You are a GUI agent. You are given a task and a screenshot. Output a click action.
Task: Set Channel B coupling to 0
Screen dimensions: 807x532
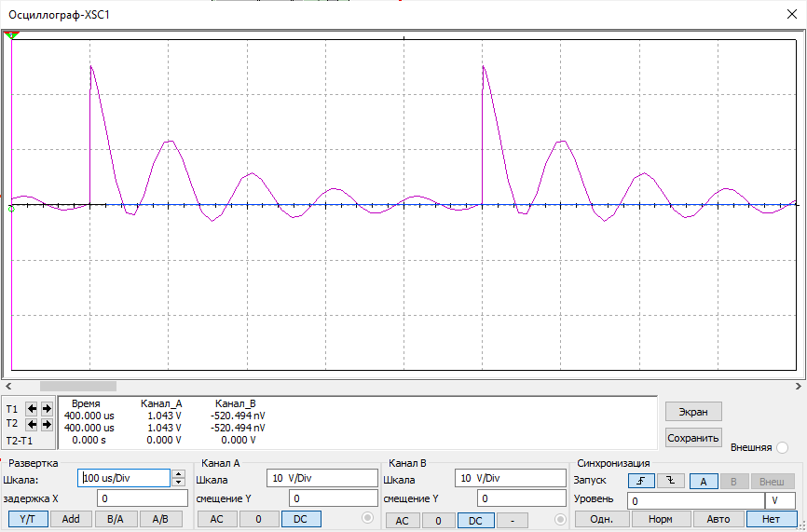[438, 521]
